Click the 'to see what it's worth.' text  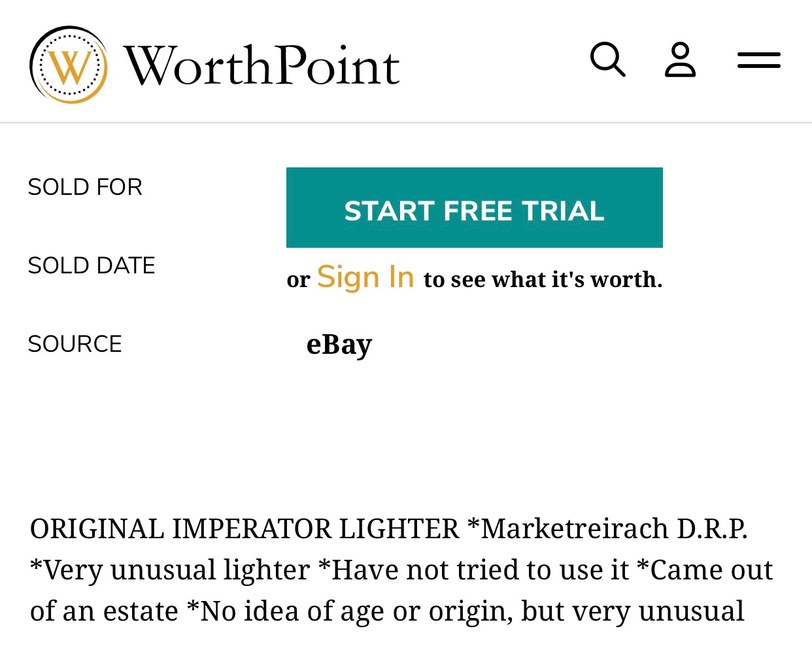(x=543, y=279)
